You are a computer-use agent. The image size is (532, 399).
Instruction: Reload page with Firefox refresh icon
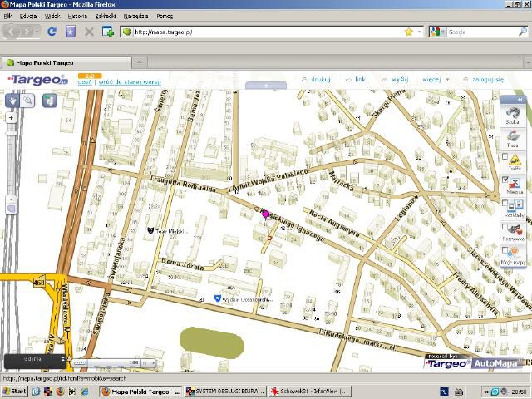click(x=52, y=32)
